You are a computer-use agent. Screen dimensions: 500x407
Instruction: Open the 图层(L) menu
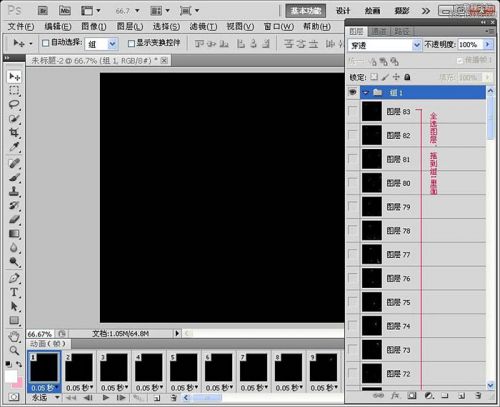(130, 26)
